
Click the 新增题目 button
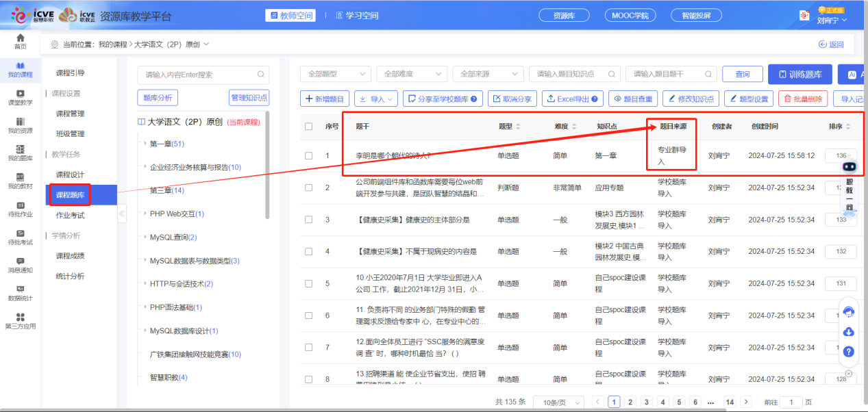click(x=325, y=99)
